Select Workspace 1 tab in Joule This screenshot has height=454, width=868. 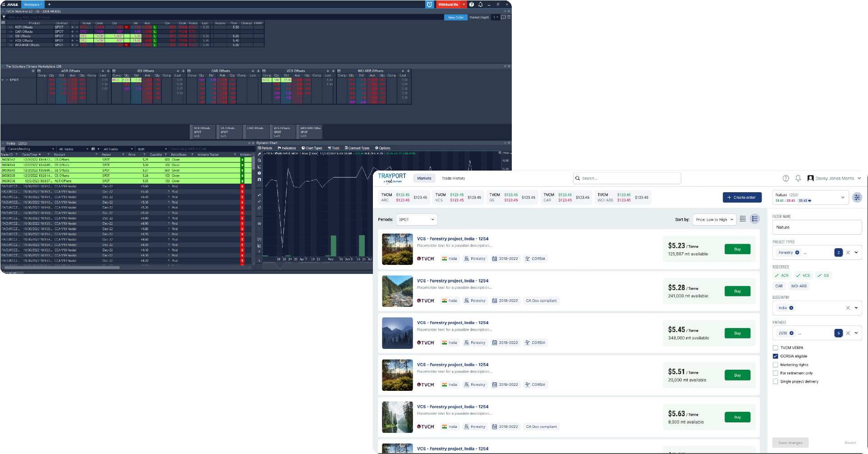coord(33,5)
